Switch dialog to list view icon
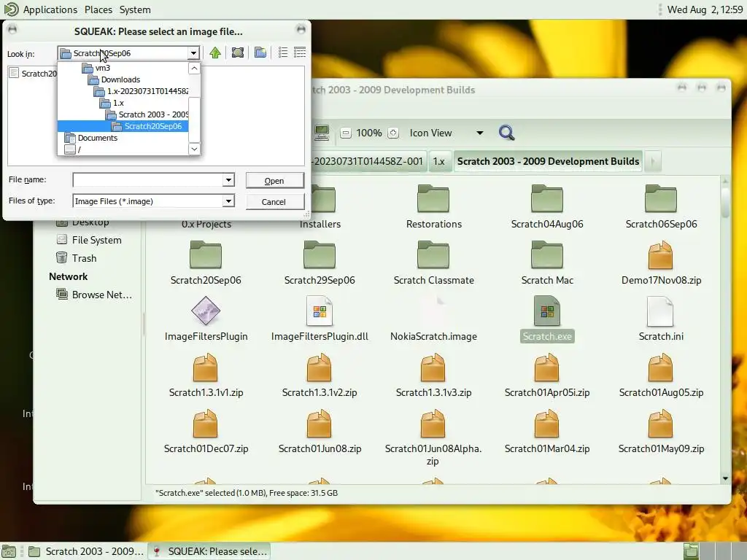The height and width of the screenshot is (560, 747). [x=283, y=52]
